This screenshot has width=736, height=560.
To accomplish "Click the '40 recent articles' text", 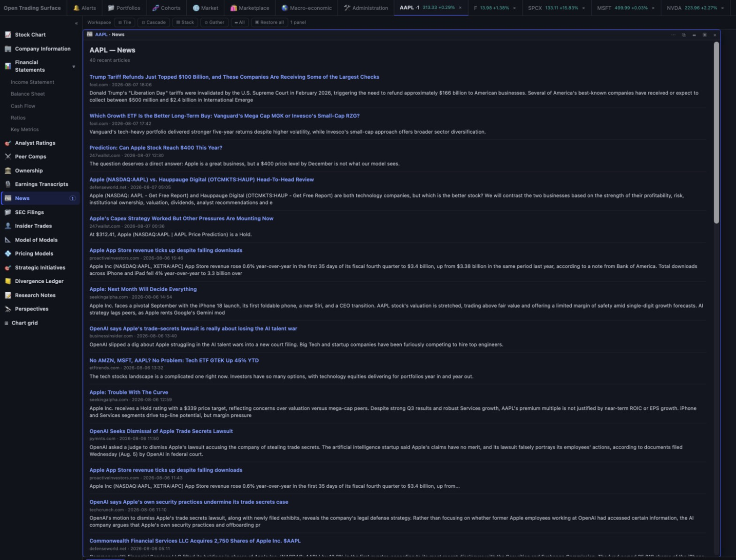I will 110,61.
